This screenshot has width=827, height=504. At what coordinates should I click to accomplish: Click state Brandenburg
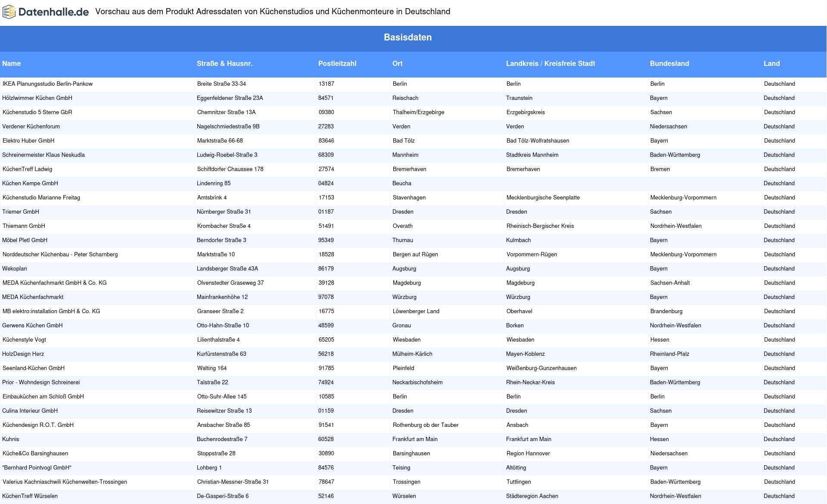click(x=666, y=311)
